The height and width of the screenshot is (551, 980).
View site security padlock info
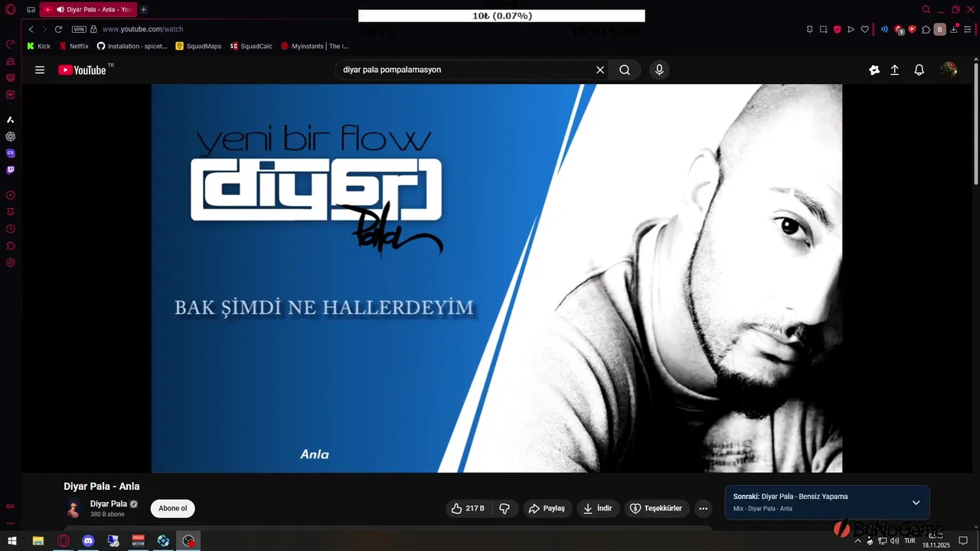(x=93, y=29)
